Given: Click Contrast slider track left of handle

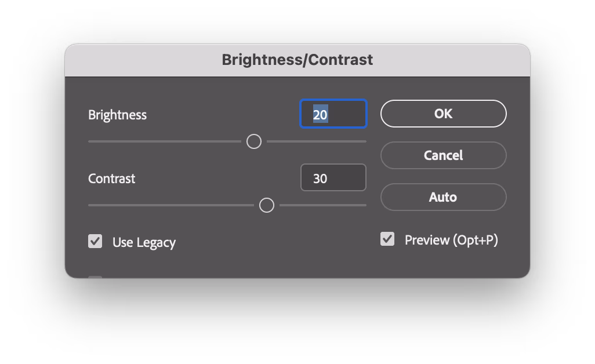Looking at the screenshot, I should point(170,205).
